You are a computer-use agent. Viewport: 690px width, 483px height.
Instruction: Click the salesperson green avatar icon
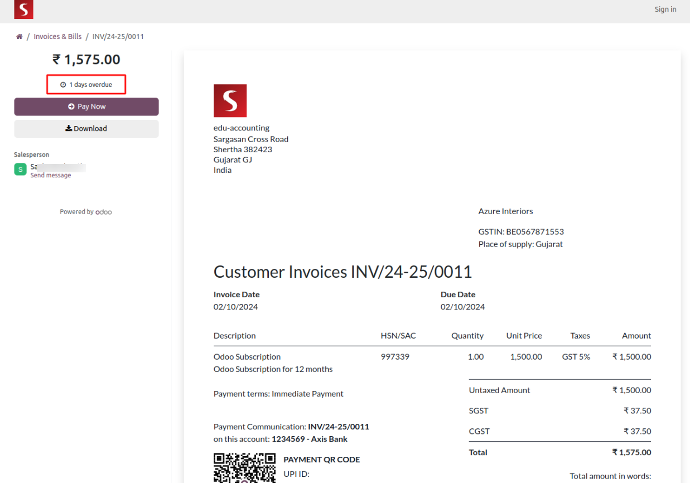(x=20, y=169)
